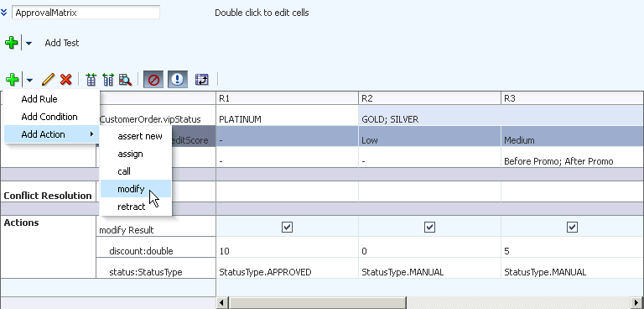
Task: Open the rules toolbar add dropdown arrow
Action: tap(29, 80)
